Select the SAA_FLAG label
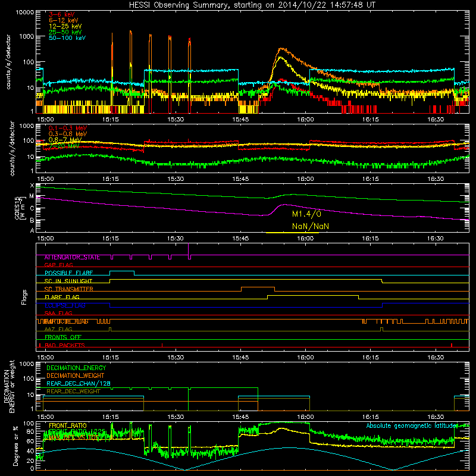This screenshot has height=476, width=476. tap(58, 313)
